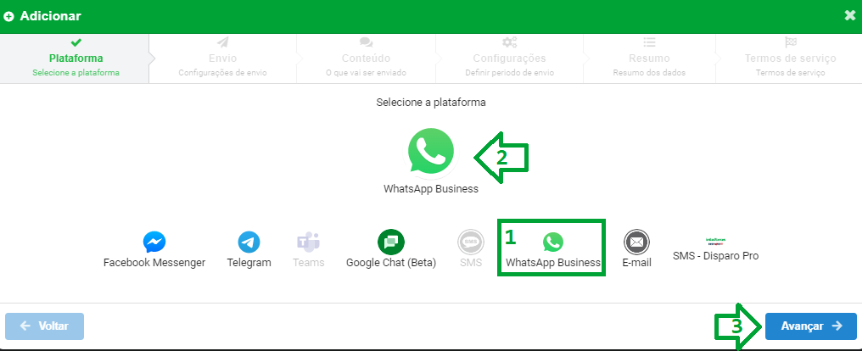The width and height of the screenshot is (868, 351).
Task: Click the SMS - Disparo Pro label
Action: [716, 256]
